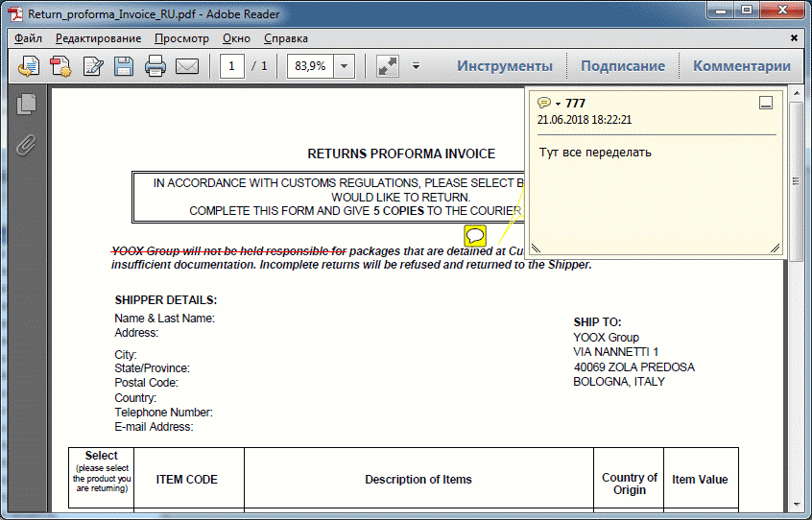Click the create PDF online icon
This screenshot has height=520, width=812.
click(29, 66)
